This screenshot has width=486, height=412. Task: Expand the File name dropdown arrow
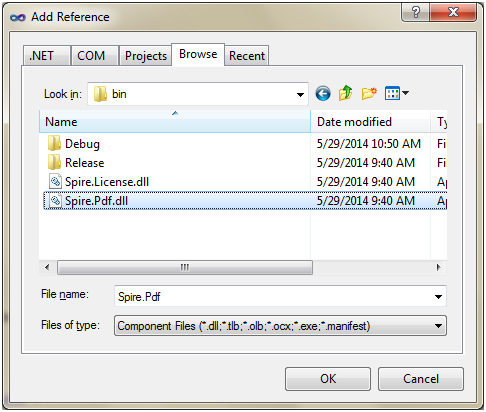[438, 296]
